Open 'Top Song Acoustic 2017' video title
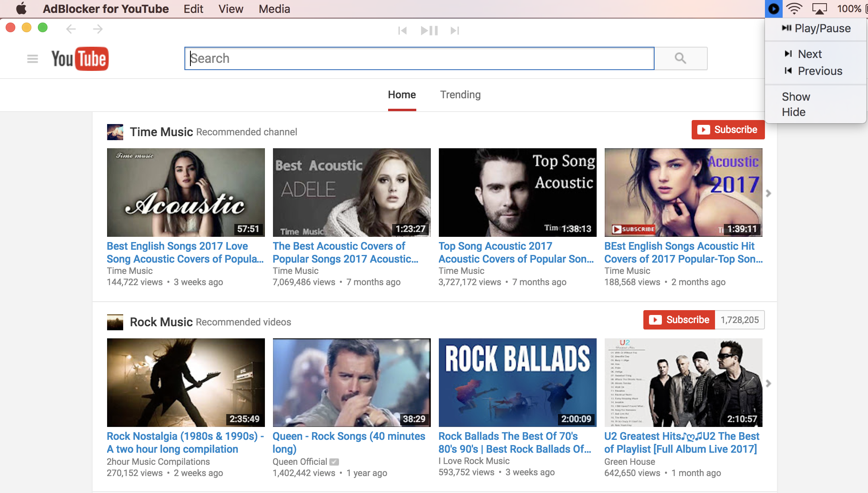The height and width of the screenshot is (493, 868). tap(516, 253)
